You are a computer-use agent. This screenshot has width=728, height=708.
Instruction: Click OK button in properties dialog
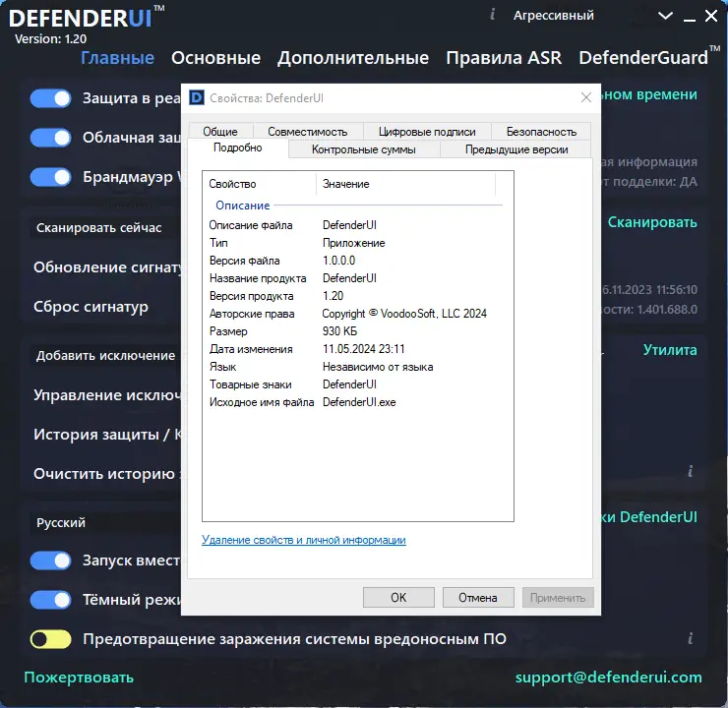tap(398, 597)
